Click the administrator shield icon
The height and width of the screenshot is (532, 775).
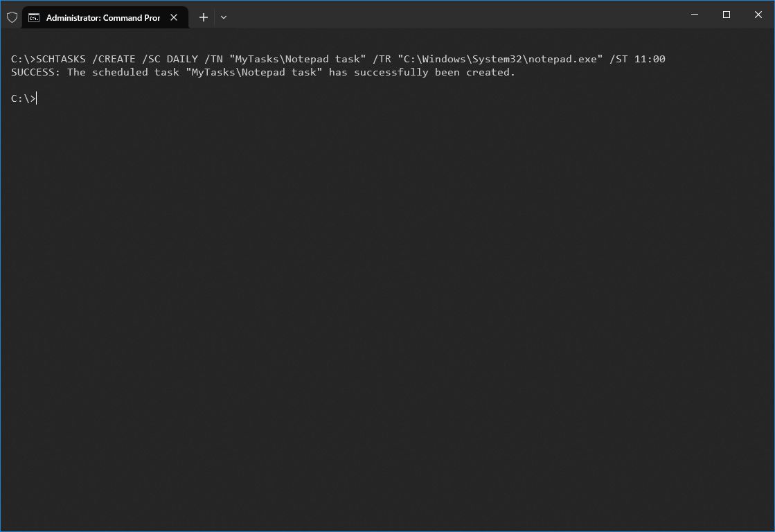tap(12, 17)
